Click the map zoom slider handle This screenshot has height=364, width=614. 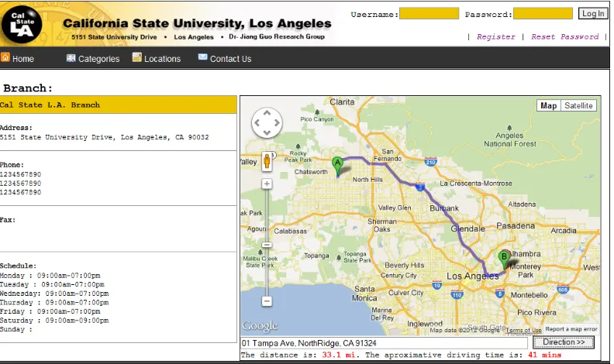pos(267,245)
